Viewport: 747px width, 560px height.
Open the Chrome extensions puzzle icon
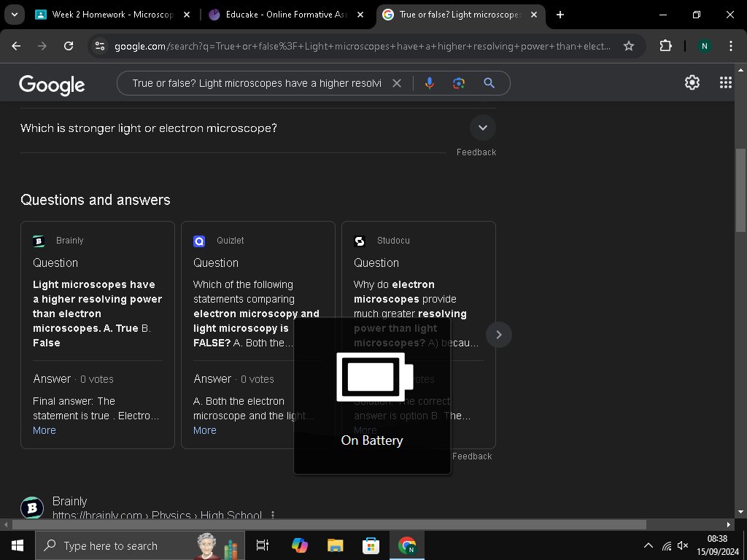coord(665,46)
